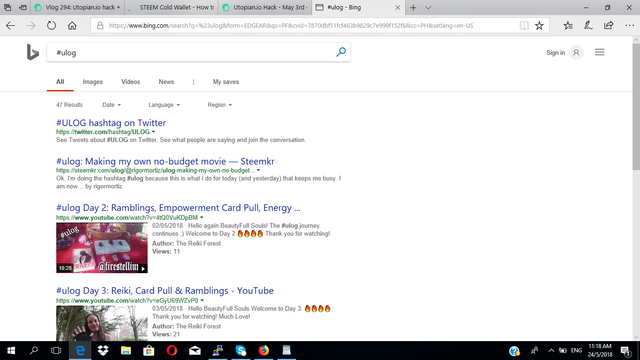
Task: Open reading view icon in address bar
Action: point(524,25)
